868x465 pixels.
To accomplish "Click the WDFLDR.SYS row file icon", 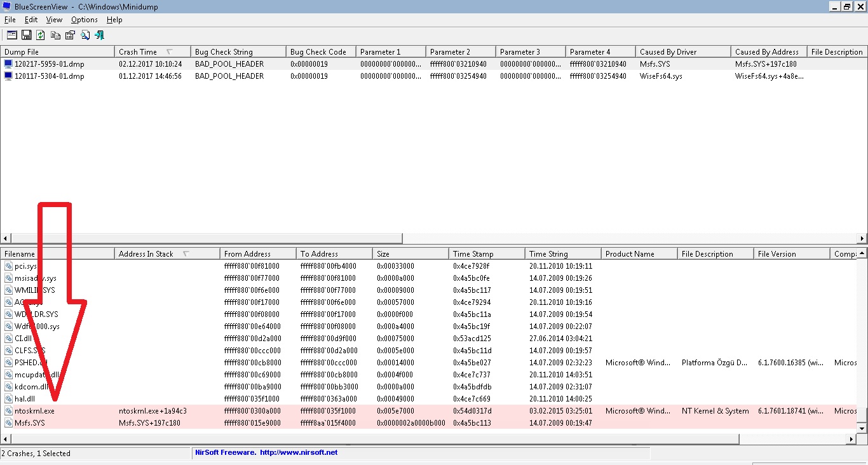I will 8,314.
